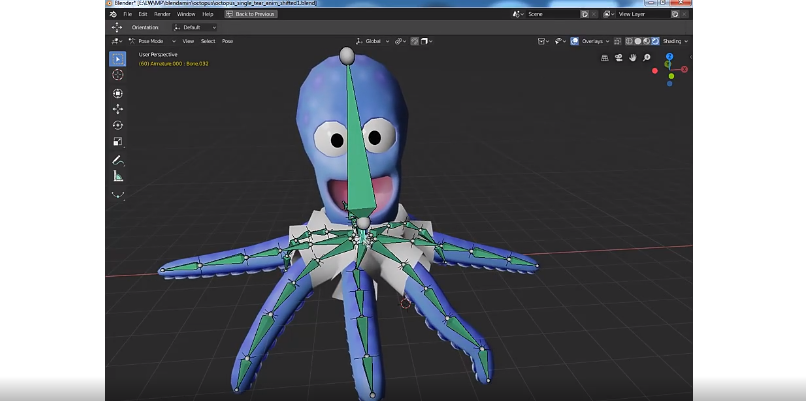
Task: Open the Render menu
Action: 161,14
